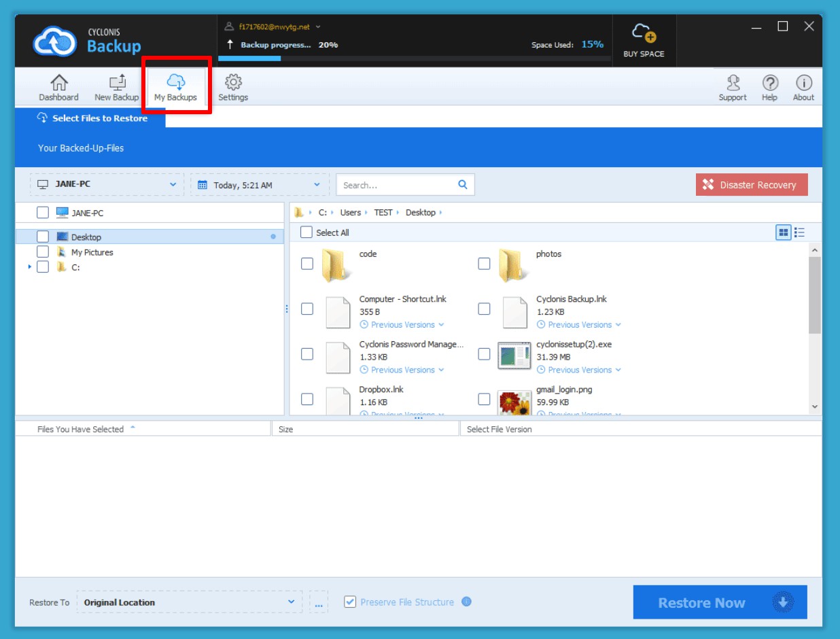Tick the checkbox for code folder

(x=307, y=263)
